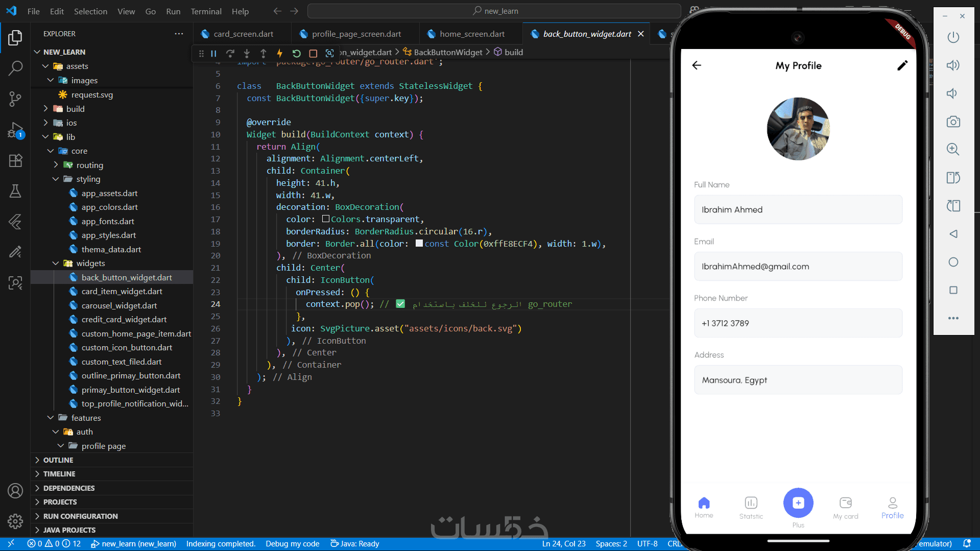Tap the edit pencil icon on profile
This screenshot has width=980, height=551.
point(902,65)
